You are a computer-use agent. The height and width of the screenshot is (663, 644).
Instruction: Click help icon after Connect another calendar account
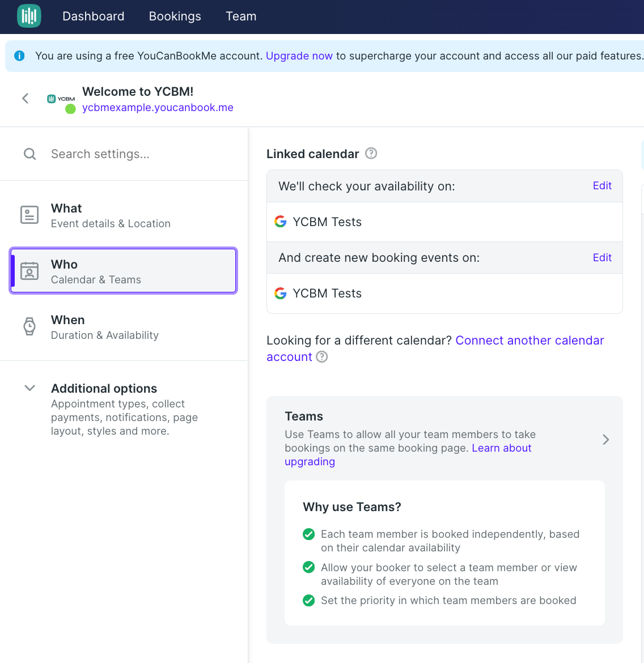[x=322, y=357]
